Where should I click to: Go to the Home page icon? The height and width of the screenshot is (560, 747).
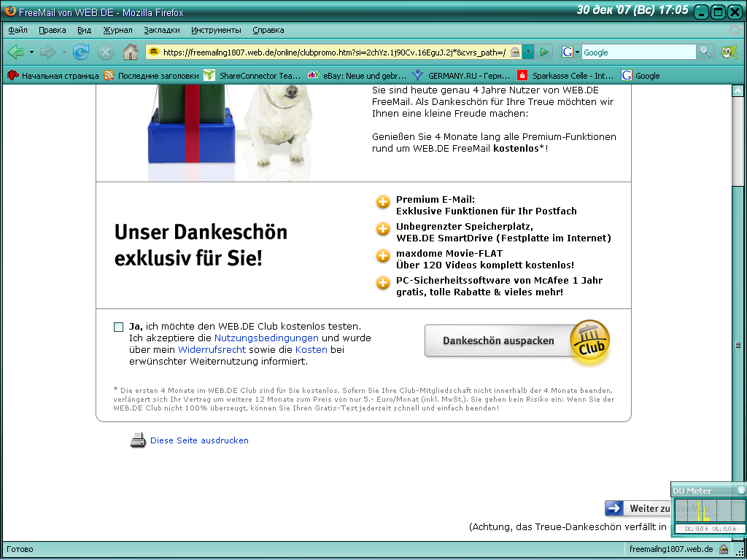tap(130, 52)
